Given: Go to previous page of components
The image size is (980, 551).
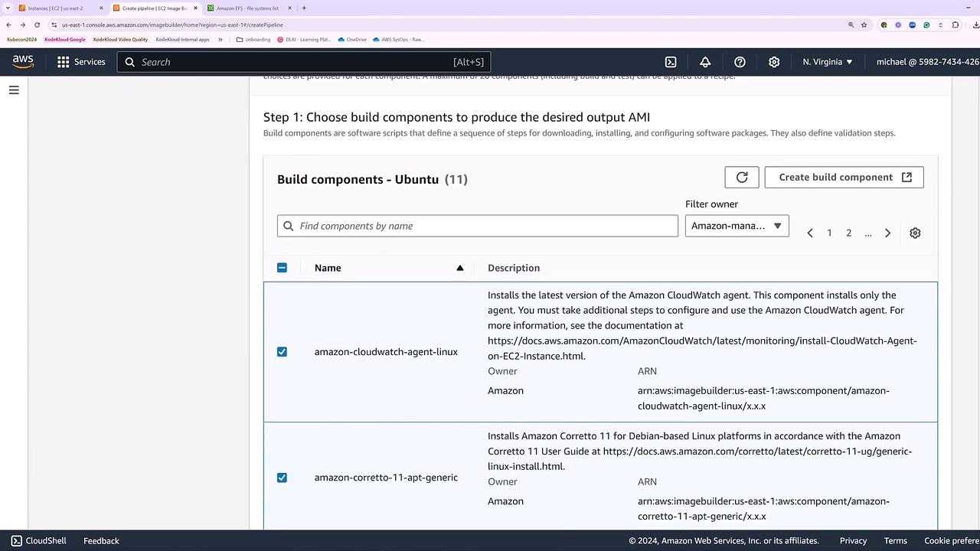Looking at the screenshot, I should pos(809,233).
